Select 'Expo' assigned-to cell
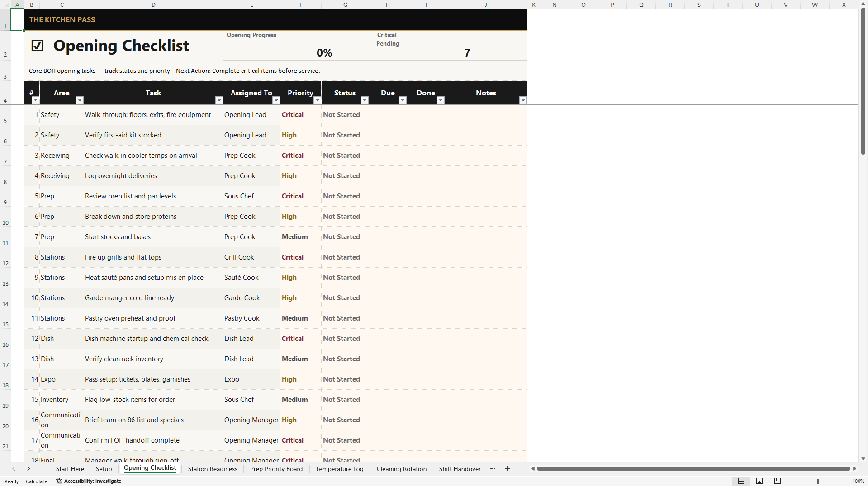 tap(251, 379)
